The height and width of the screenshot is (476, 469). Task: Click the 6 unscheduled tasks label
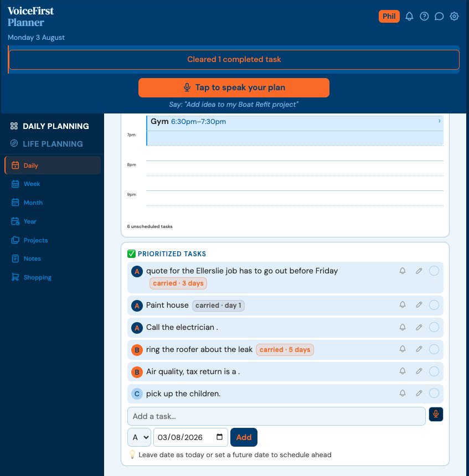click(150, 226)
